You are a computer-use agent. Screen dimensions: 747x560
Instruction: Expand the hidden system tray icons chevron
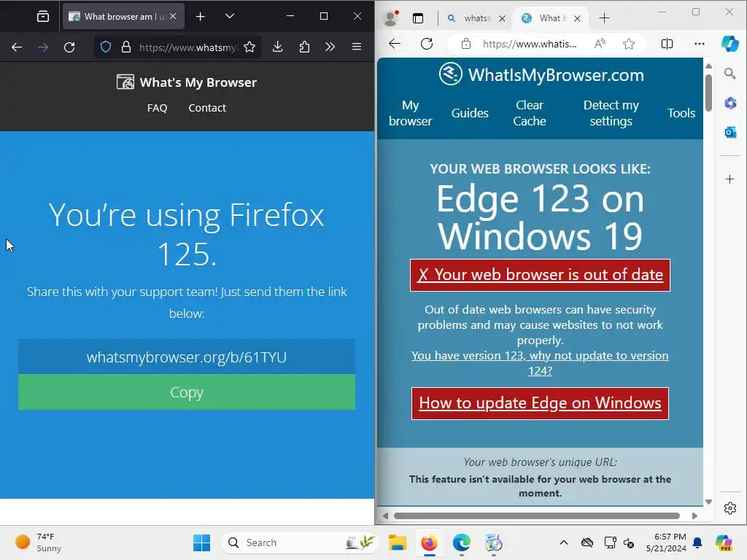click(564, 542)
